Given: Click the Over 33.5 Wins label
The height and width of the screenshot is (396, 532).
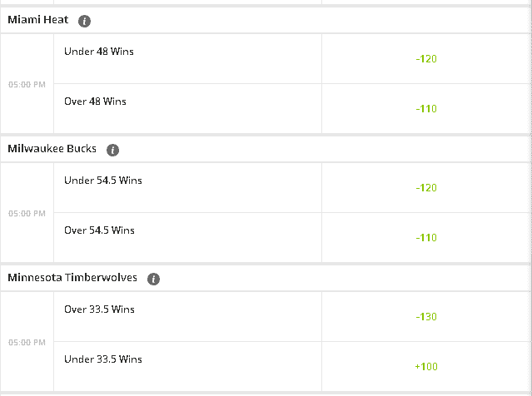Looking at the screenshot, I should tap(99, 309).
